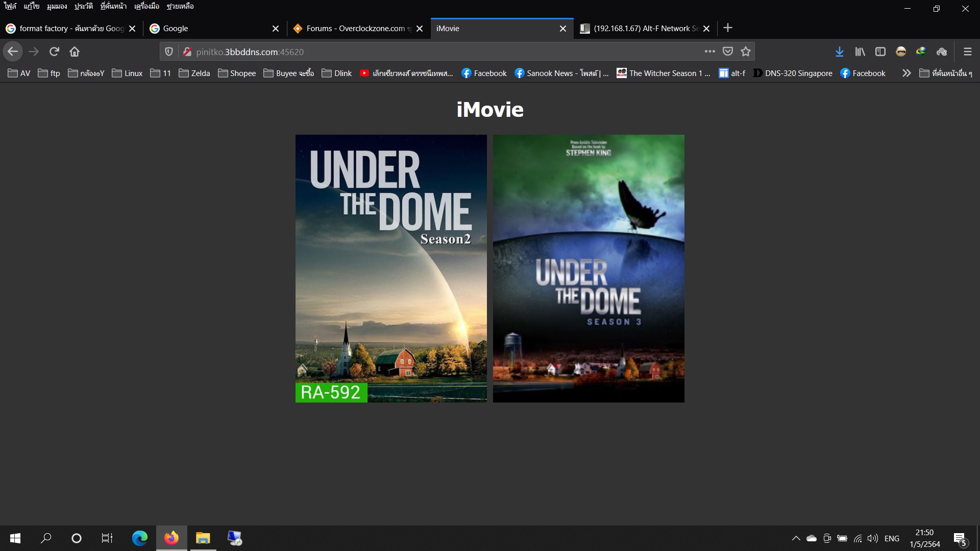Open the volume speaker tray icon
Viewport: 980px width, 551px height.
[873, 538]
